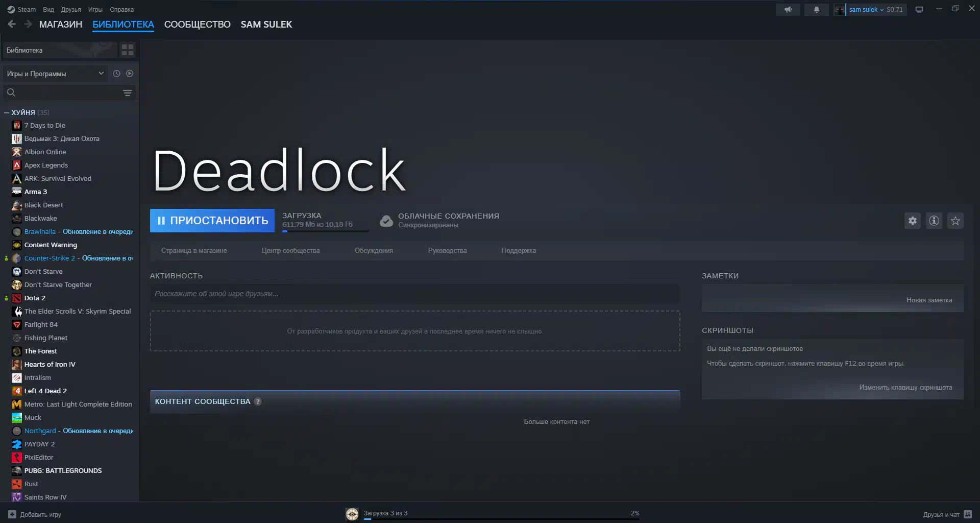This screenshot has width=980, height=523.
Task: Select Brawlhalla in library list
Action: click(71, 231)
